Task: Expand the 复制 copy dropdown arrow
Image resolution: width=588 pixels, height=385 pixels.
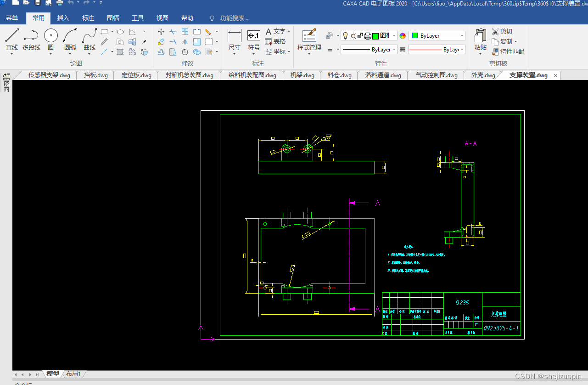Action: coord(515,41)
